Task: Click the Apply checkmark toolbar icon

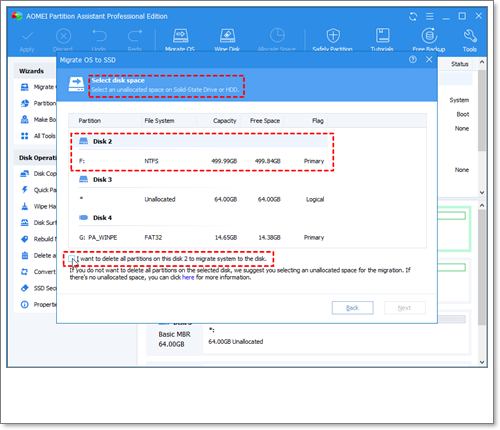Action: tap(27, 36)
